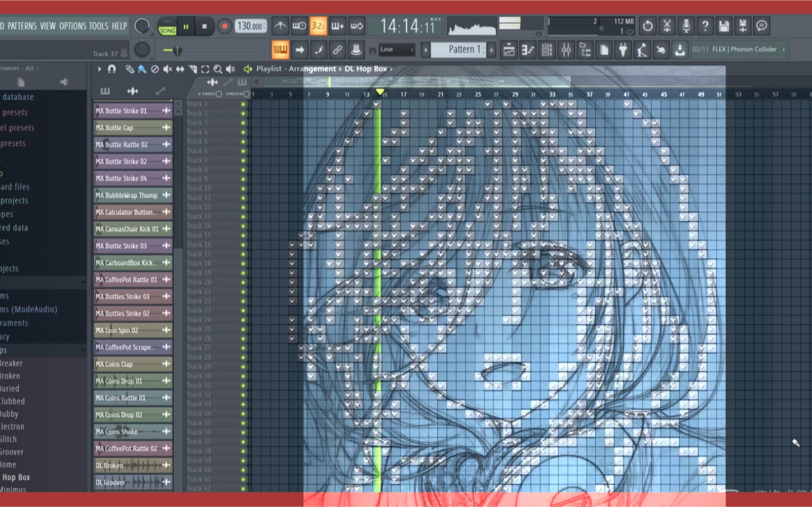Image resolution: width=812 pixels, height=507 pixels.
Task: Open the VIEW menu
Action: tap(48, 26)
